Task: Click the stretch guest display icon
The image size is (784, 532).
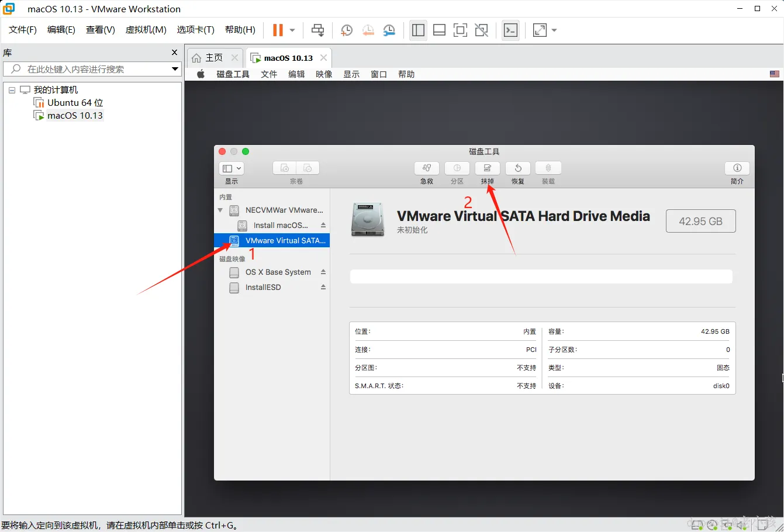Action: pyautogui.click(x=540, y=30)
